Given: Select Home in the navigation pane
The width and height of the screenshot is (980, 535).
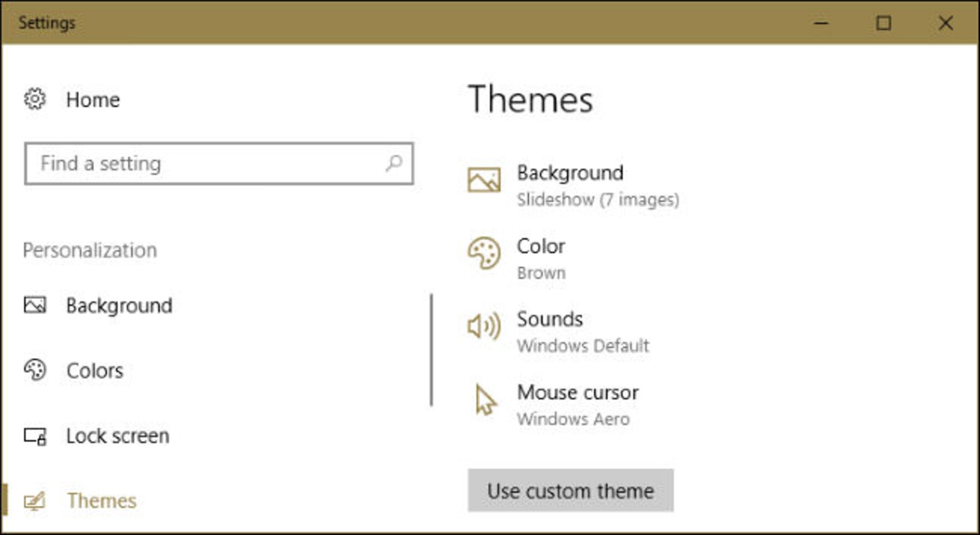Looking at the screenshot, I should (x=92, y=99).
